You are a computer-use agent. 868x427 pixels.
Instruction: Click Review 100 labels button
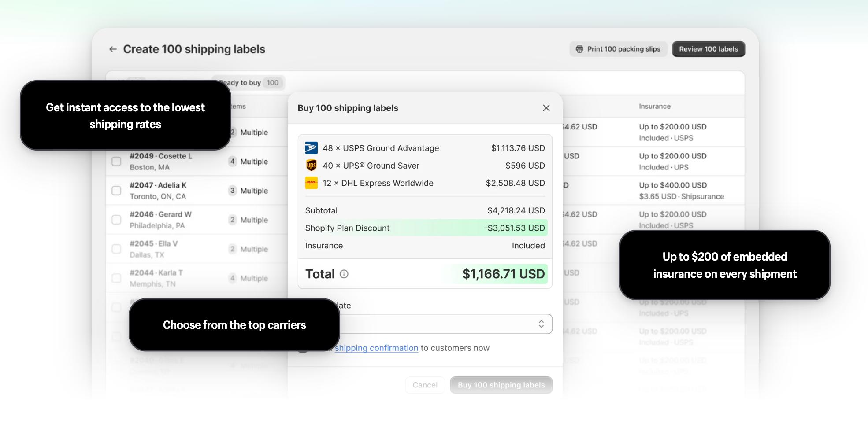(708, 49)
